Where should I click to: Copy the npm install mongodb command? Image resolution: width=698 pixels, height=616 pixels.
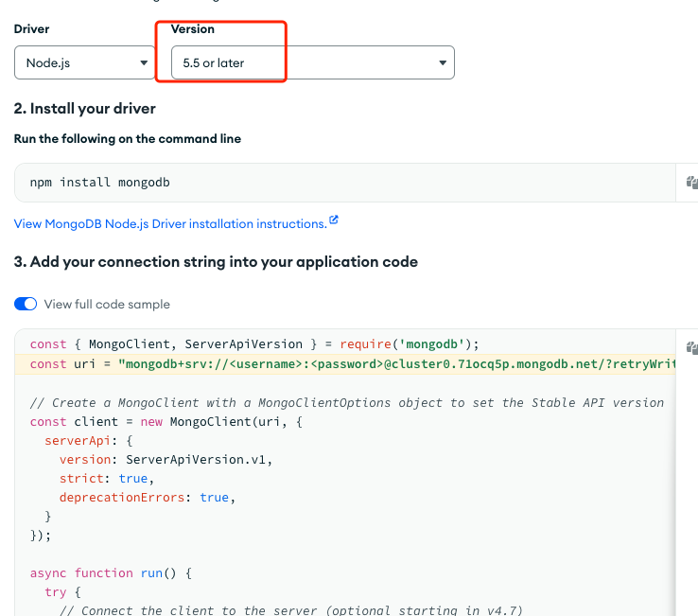pyautogui.click(x=691, y=183)
